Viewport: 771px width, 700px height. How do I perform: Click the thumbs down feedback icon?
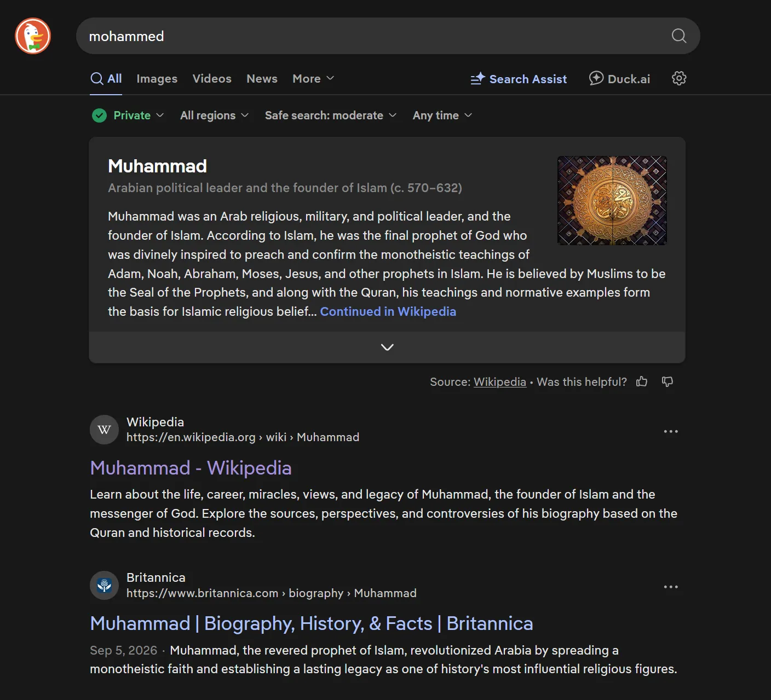click(x=667, y=381)
